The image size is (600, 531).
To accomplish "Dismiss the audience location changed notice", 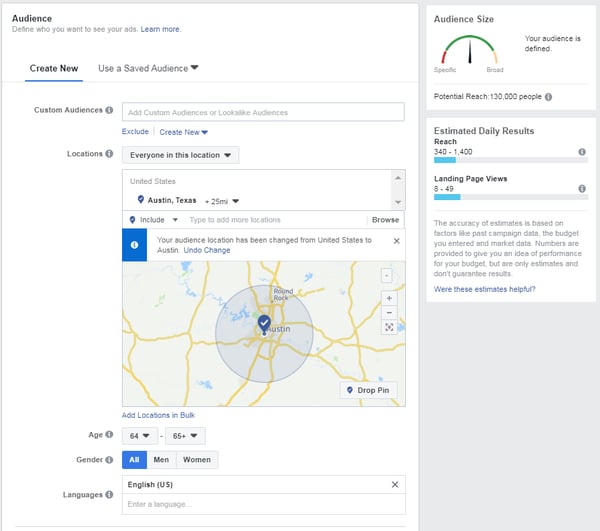I will click(x=397, y=241).
